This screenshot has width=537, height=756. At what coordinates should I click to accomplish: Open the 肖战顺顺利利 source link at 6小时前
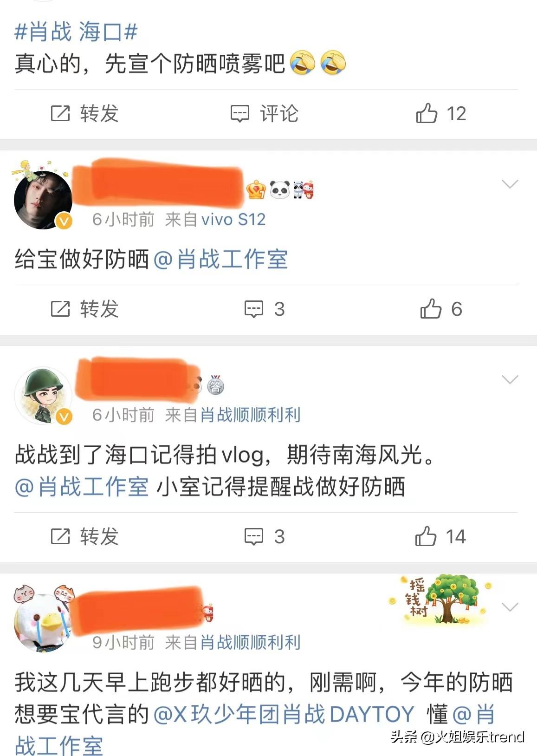click(250, 415)
